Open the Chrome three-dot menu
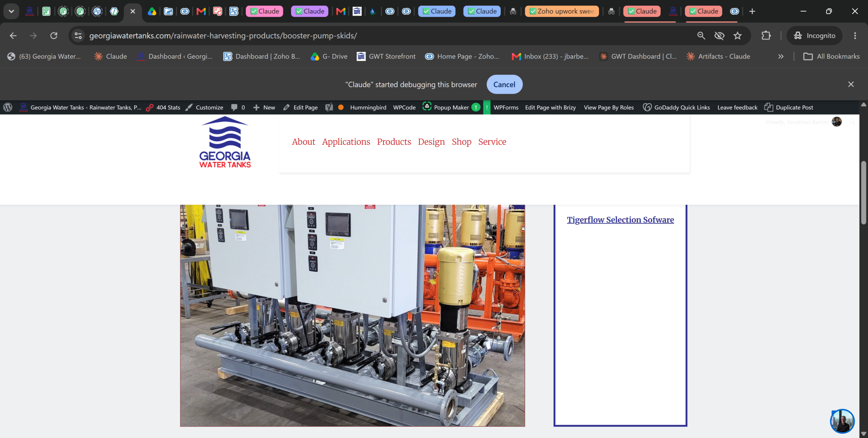868x438 pixels. pos(855,36)
